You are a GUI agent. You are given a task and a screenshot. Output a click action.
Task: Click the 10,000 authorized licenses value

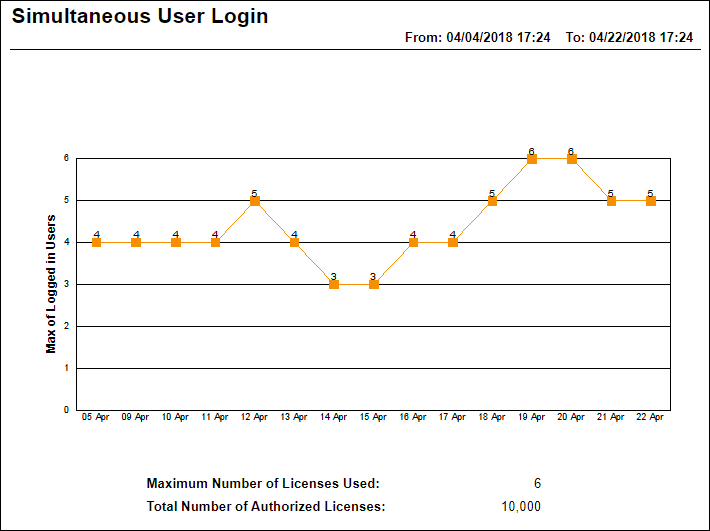521,506
